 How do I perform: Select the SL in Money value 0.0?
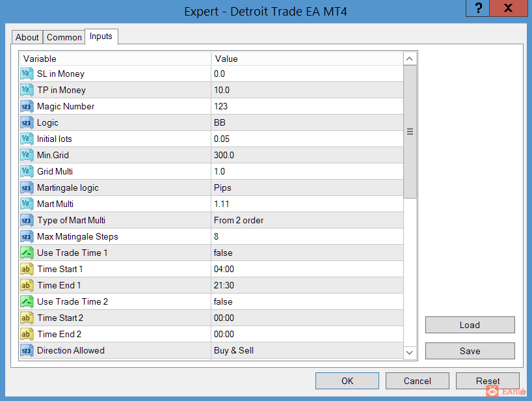pyautogui.click(x=308, y=74)
